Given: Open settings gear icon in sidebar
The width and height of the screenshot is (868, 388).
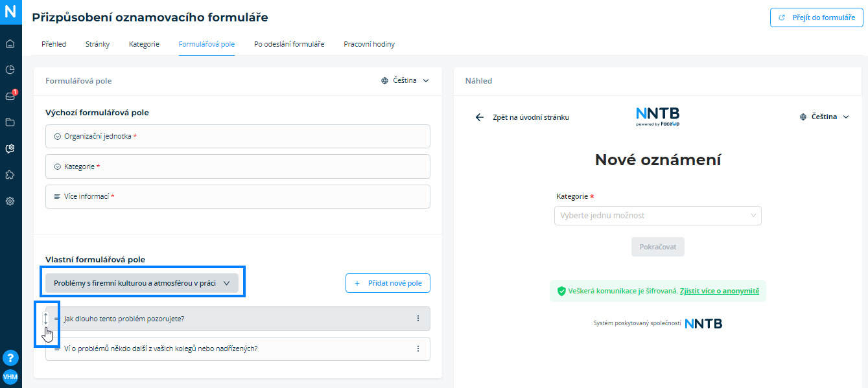Looking at the screenshot, I should click(x=10, y=201).
